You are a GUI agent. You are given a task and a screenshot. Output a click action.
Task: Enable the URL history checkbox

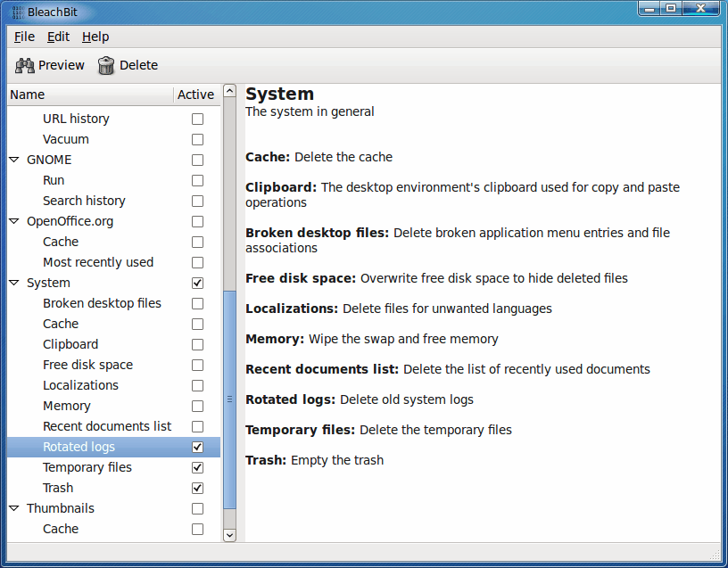tap(197, 119)
